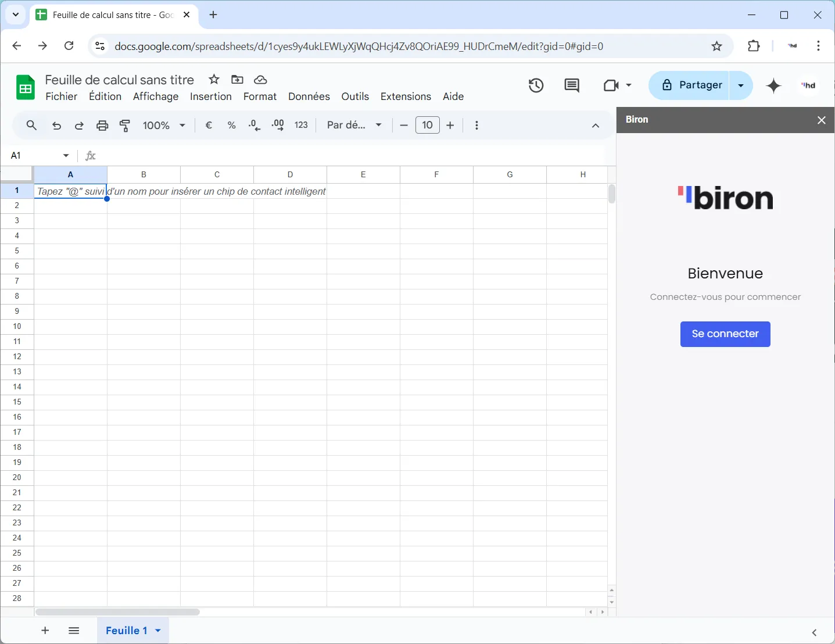This screenshot has width=835, height=644.
Task: Open Chrome profile avatar in browser toolbar
Action: point(793,46)
